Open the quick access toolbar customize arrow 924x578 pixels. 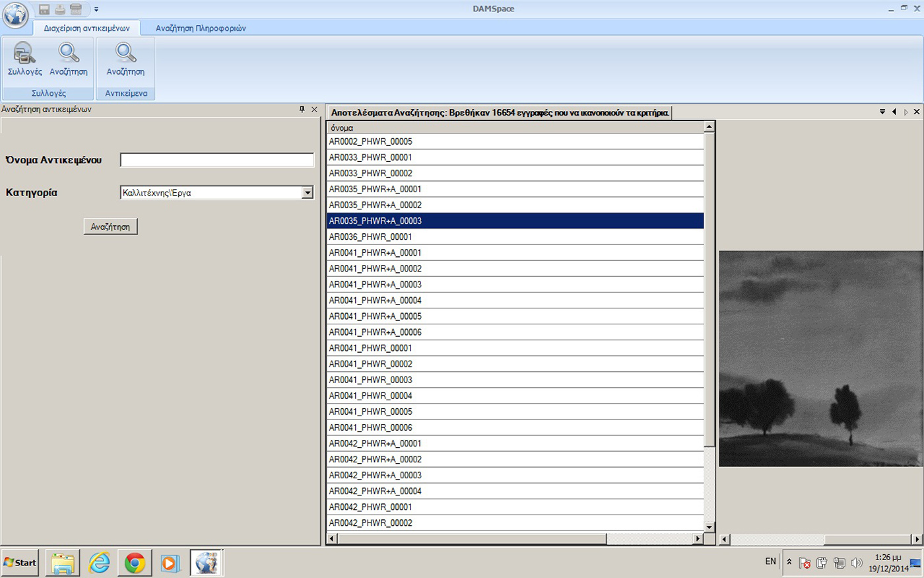click(x=96, y=9)
